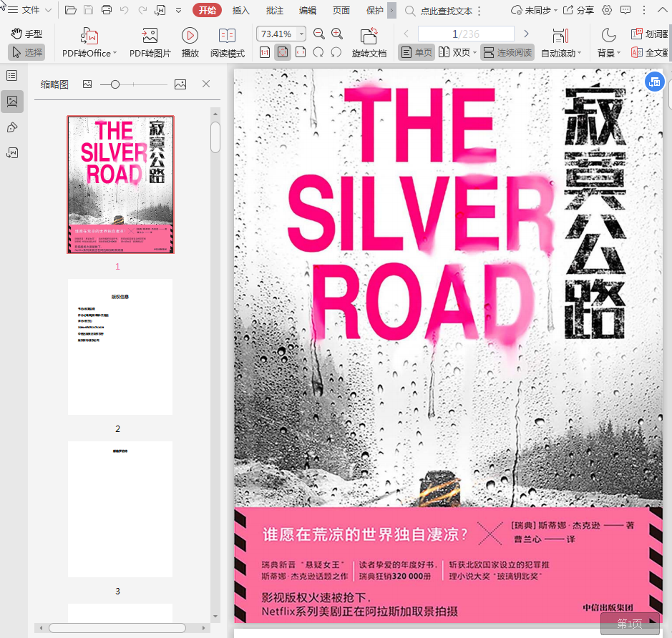This screenshot has width=672, height=638.
Task: Start slideshow with 播放
Action: coord(190,42)
